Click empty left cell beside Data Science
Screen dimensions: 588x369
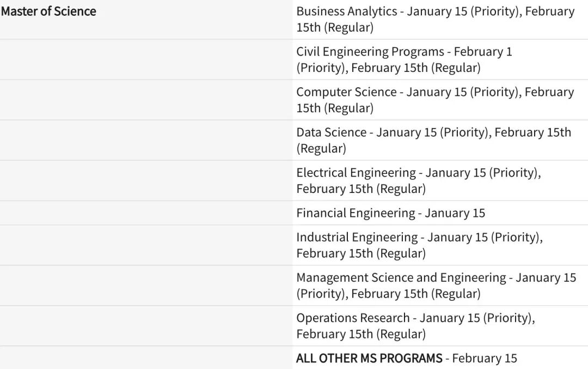point(146,140)
